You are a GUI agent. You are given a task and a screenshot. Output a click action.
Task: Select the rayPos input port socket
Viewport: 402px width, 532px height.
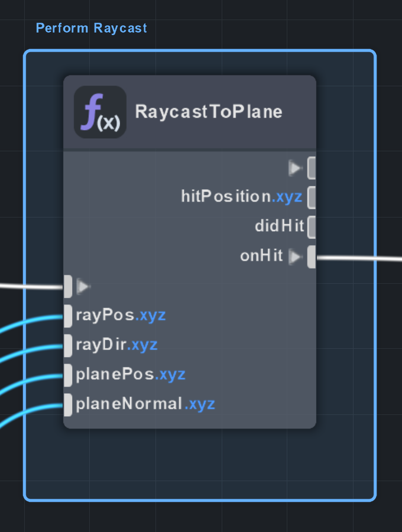[68, 315]
